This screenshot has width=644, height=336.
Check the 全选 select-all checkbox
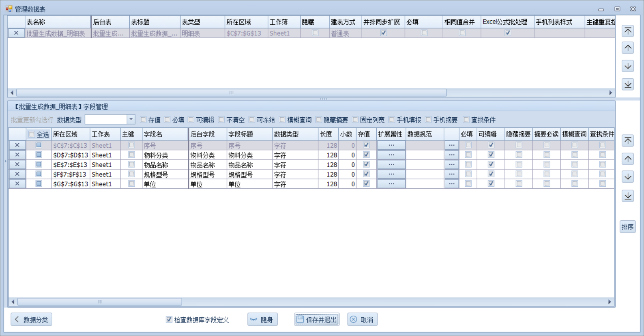[32, 134]
